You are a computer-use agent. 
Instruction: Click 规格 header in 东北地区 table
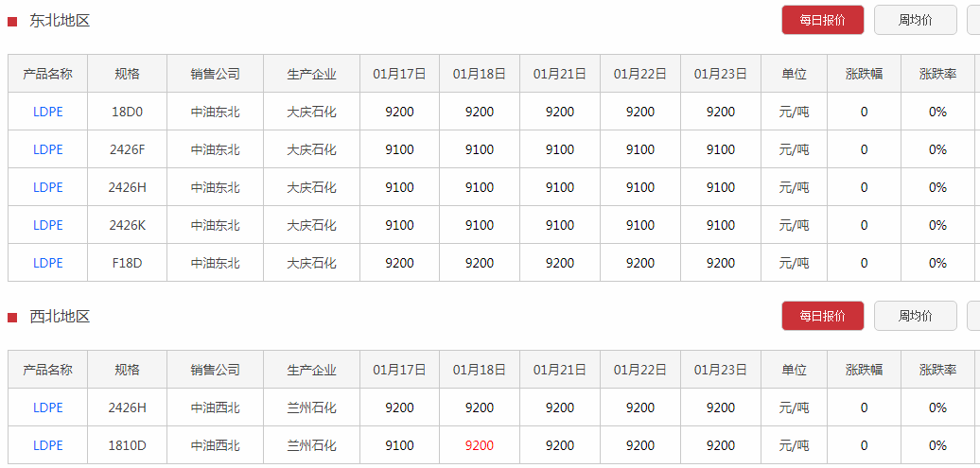coord(128,74)
